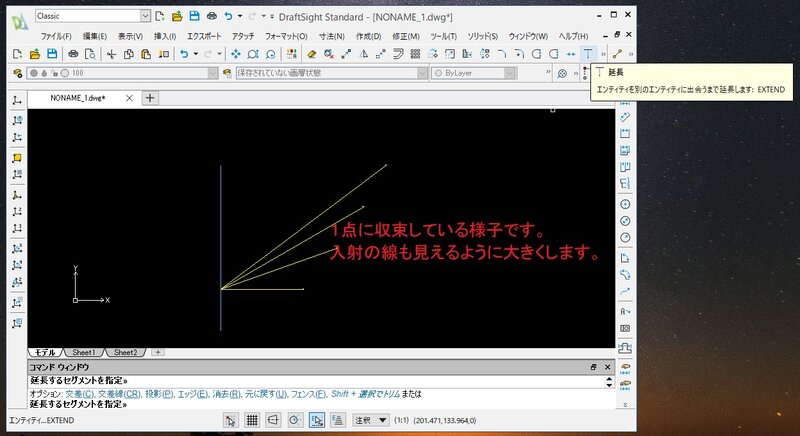Add a new drawing tab with plus button

(150, 98)
